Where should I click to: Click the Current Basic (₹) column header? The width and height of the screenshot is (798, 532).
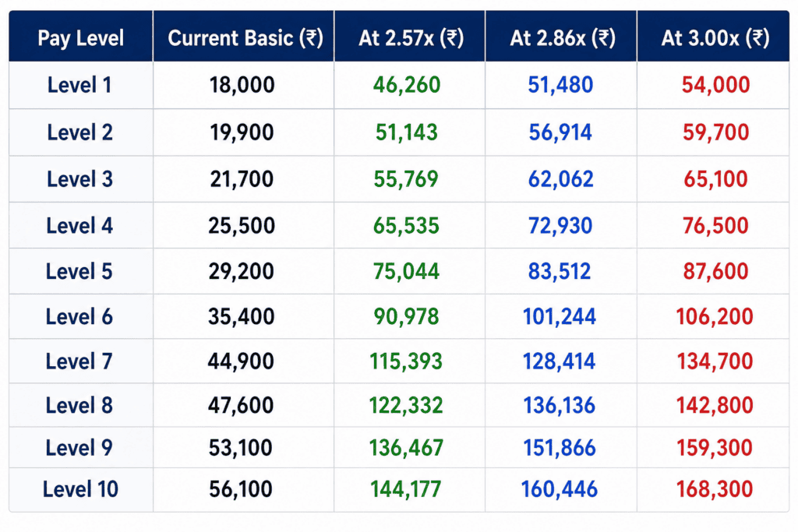tap(245, 38)
